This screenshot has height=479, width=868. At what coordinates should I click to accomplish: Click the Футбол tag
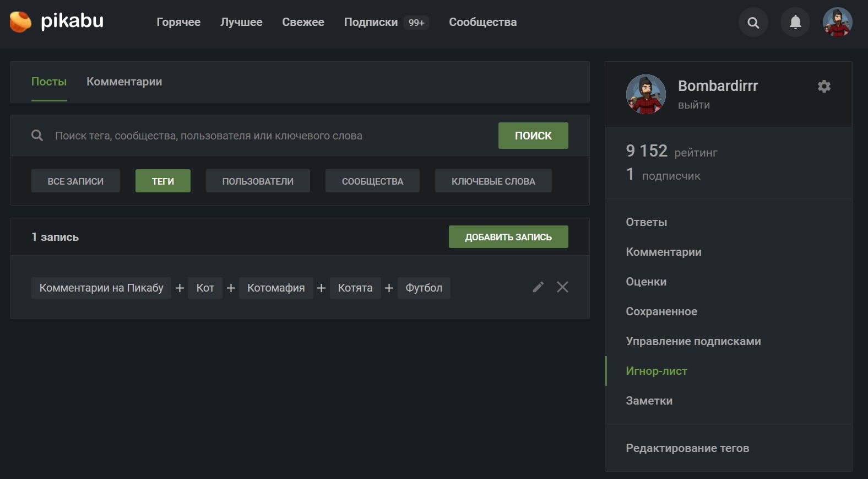point(424,288)
